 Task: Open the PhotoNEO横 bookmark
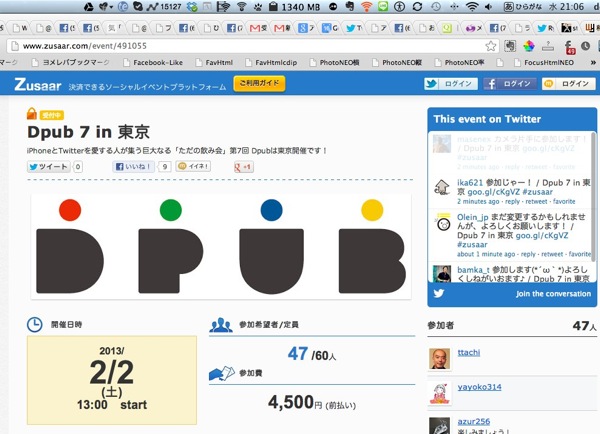click(x=334, y=62)
